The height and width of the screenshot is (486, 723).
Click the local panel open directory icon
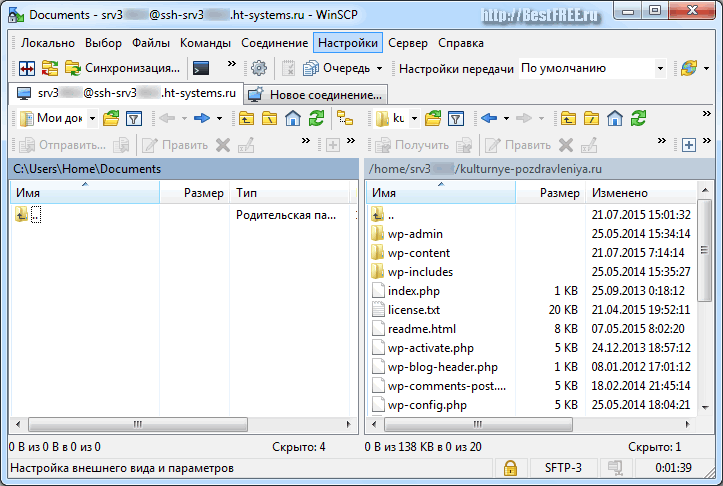pyautogui.click(x=111, y=119)
